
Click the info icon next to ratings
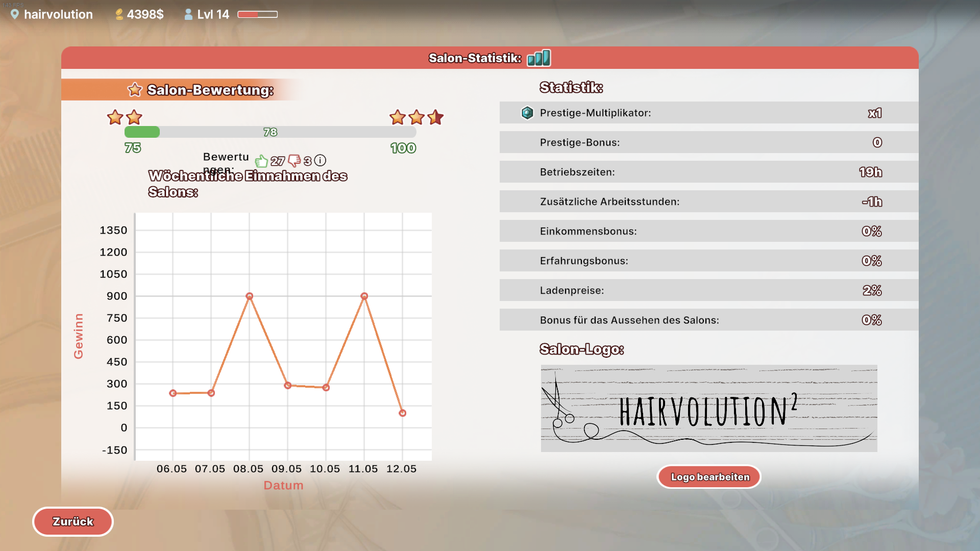tap(320, 161)
